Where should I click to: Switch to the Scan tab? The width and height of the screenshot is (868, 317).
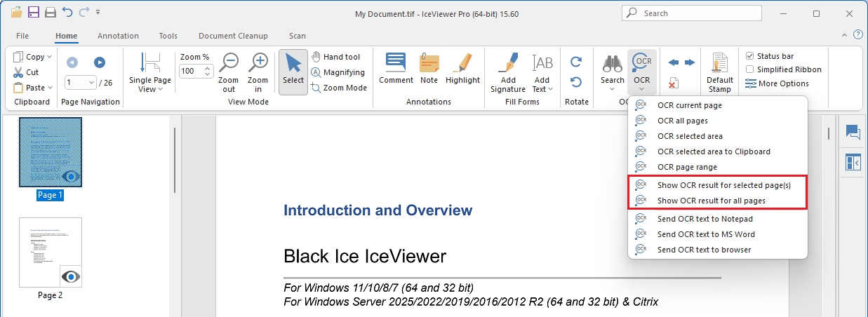click(298, 36)
